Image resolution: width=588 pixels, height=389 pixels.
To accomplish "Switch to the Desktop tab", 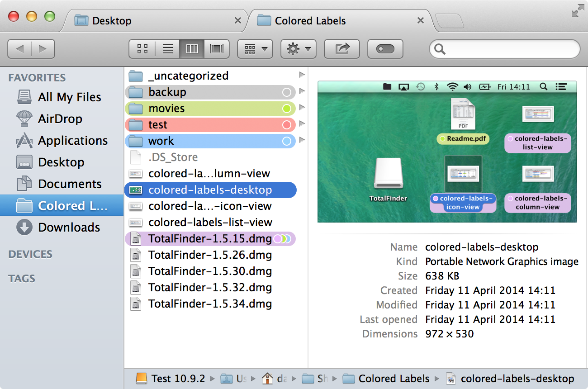I will pos(112,21).
